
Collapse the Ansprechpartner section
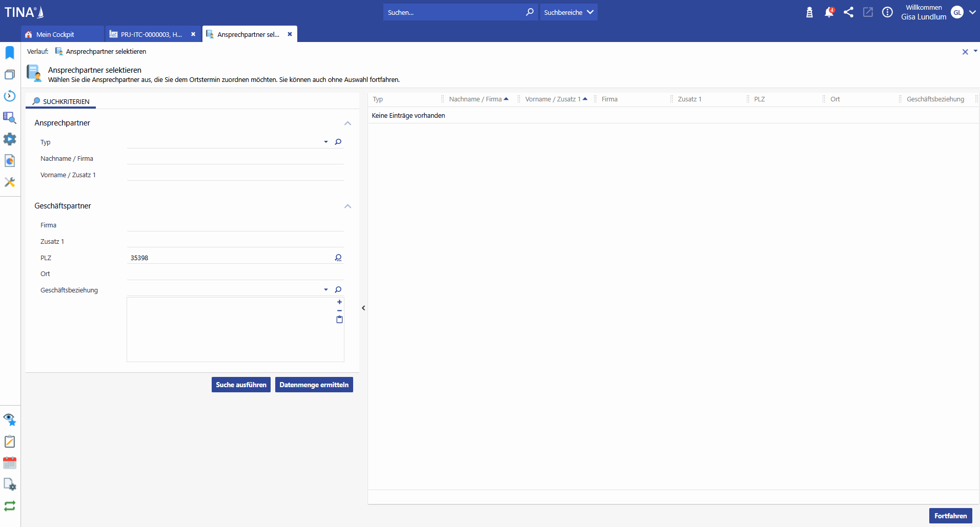(x=348, y=123)
